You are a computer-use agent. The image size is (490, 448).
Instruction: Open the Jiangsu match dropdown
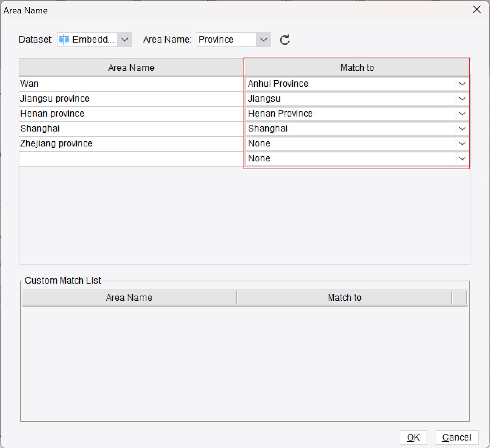click(x=462, y=99)
